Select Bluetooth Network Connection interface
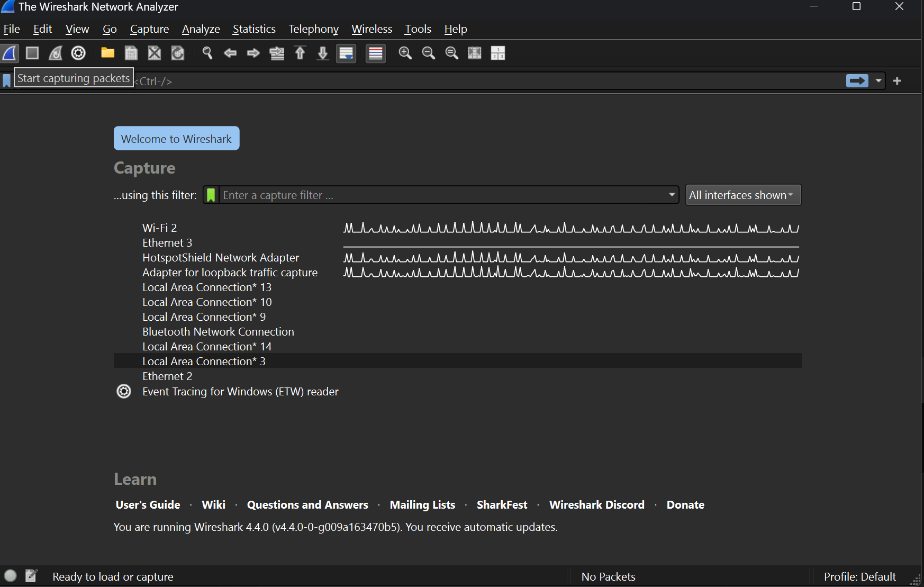Screen dimensions: 924x587 (458, 332)
